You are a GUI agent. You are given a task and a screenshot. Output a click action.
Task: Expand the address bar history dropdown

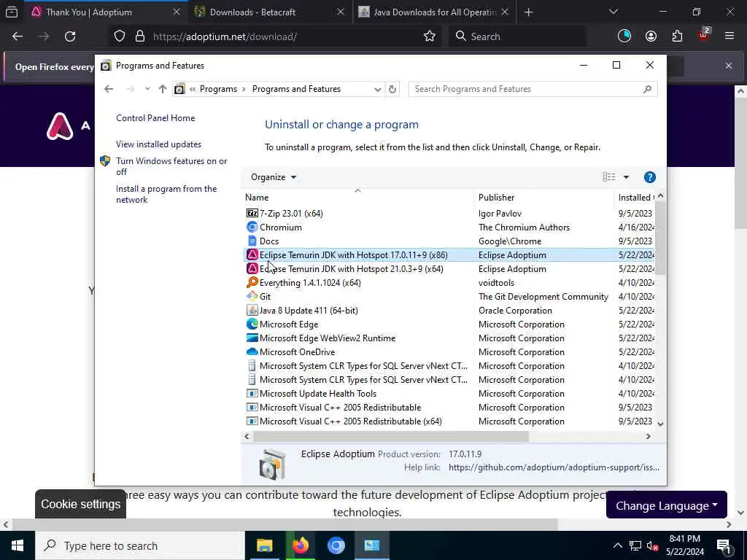(377, 89)
